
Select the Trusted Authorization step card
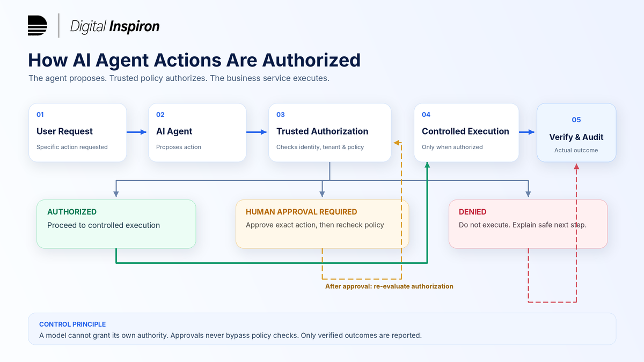330,132
